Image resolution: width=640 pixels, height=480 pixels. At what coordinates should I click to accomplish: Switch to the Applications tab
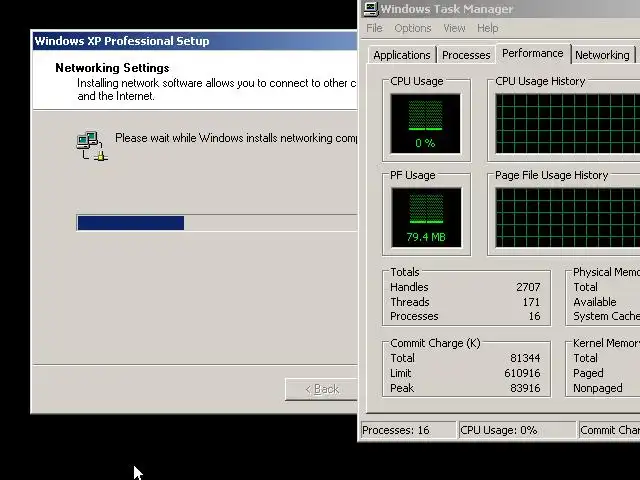(402, 55)
